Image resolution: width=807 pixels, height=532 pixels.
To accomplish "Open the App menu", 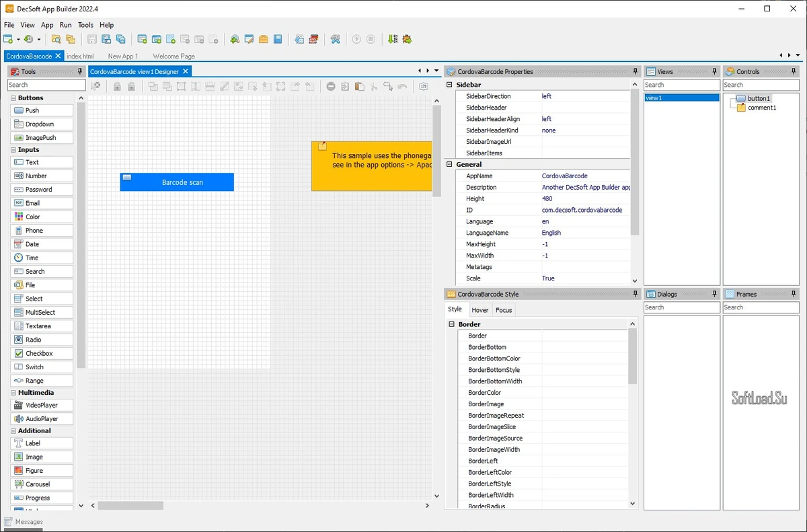I will 47,25.
